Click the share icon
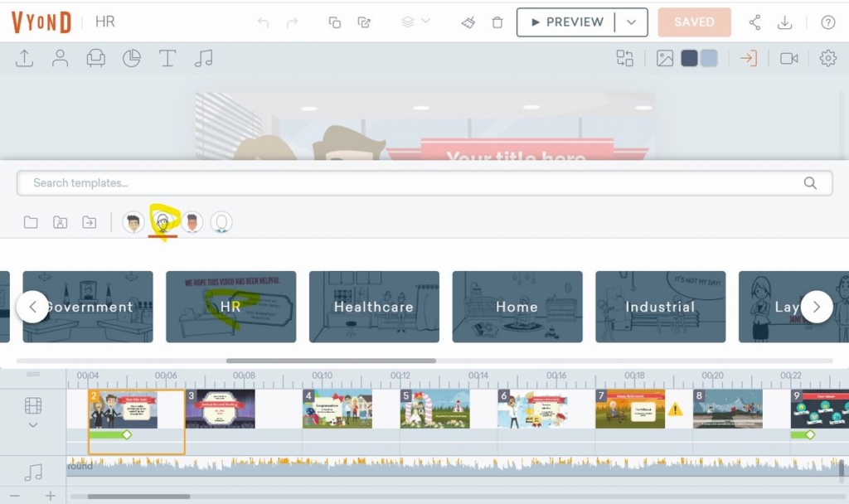Image resolution: width=849 pixels, height=504 pixels. 754,22
